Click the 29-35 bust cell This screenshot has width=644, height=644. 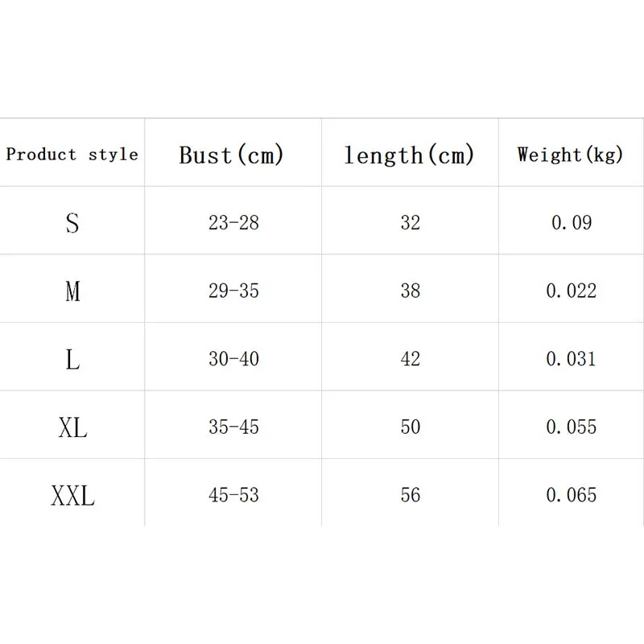pos(233,291)
